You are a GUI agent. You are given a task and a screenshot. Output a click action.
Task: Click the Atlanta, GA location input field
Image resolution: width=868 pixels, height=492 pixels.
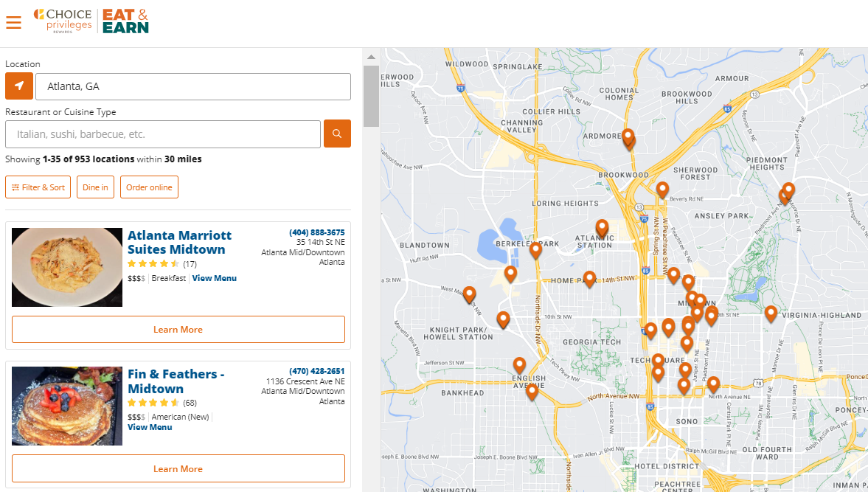[192, 86]
